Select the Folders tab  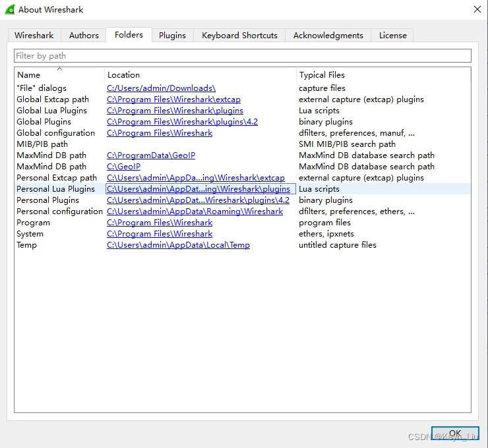pyautogui.click(x=129, y=34)
